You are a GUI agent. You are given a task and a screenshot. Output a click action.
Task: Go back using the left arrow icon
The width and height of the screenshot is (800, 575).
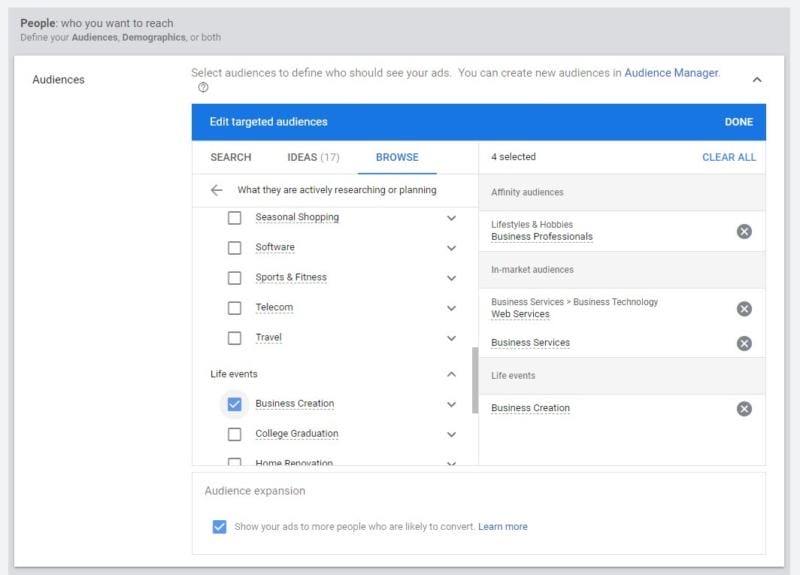216,190
